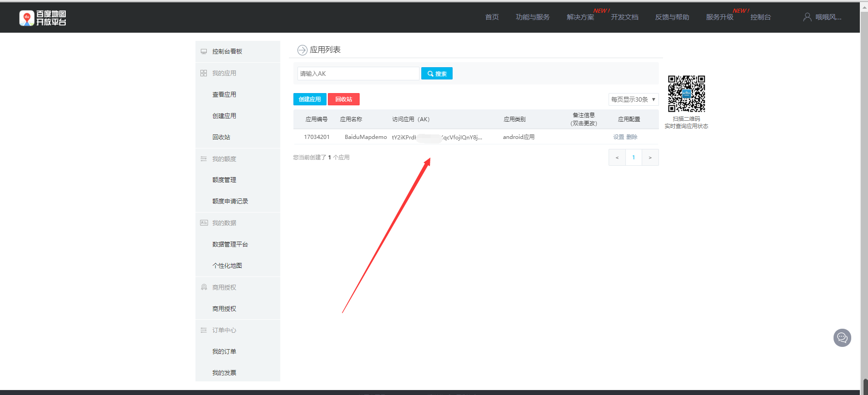
Task: Click the blue 创建应用 button
Action: pyautogui.click(x=310, y=99)
